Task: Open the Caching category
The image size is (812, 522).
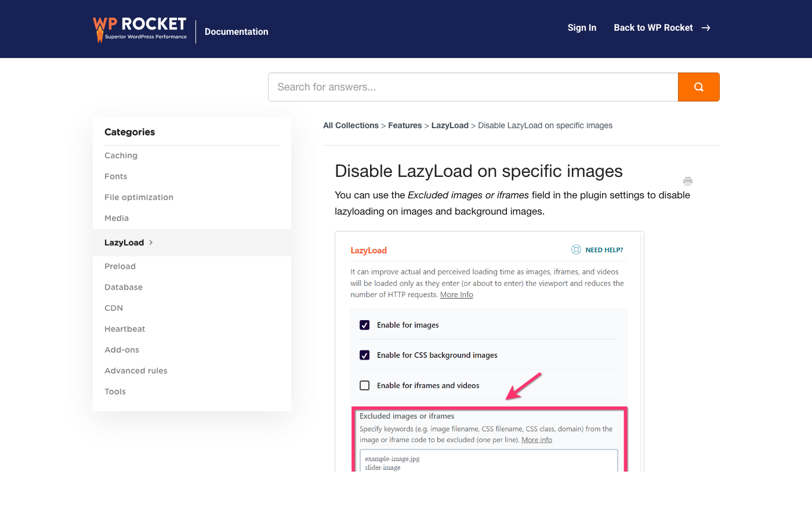Action: pyautogui.click(x=121, y=155)
